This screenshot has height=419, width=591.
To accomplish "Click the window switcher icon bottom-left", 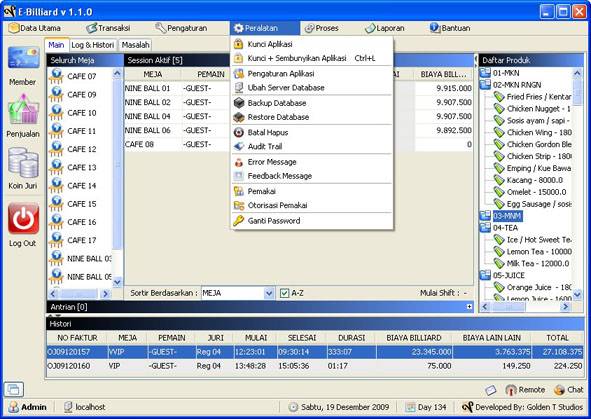I will point(14,389).
